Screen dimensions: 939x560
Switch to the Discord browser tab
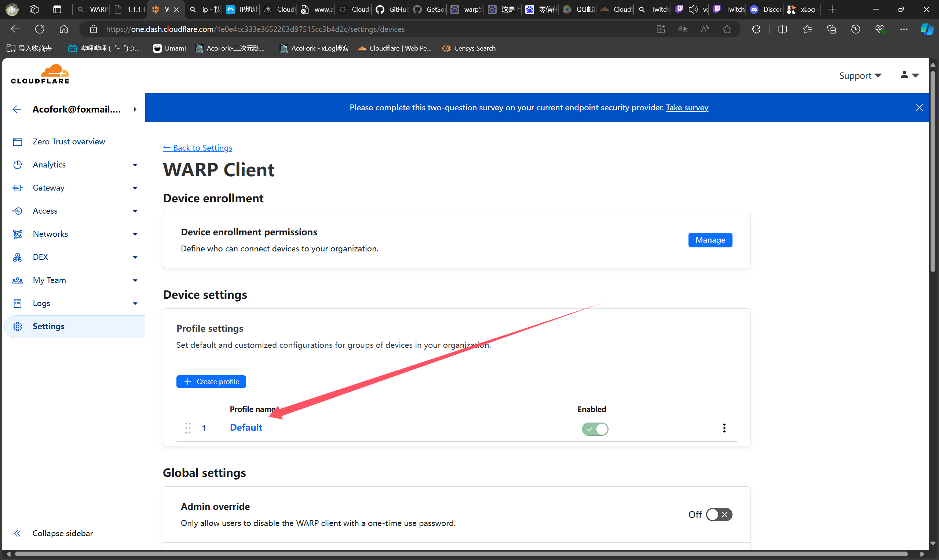(x=765, y=10)
